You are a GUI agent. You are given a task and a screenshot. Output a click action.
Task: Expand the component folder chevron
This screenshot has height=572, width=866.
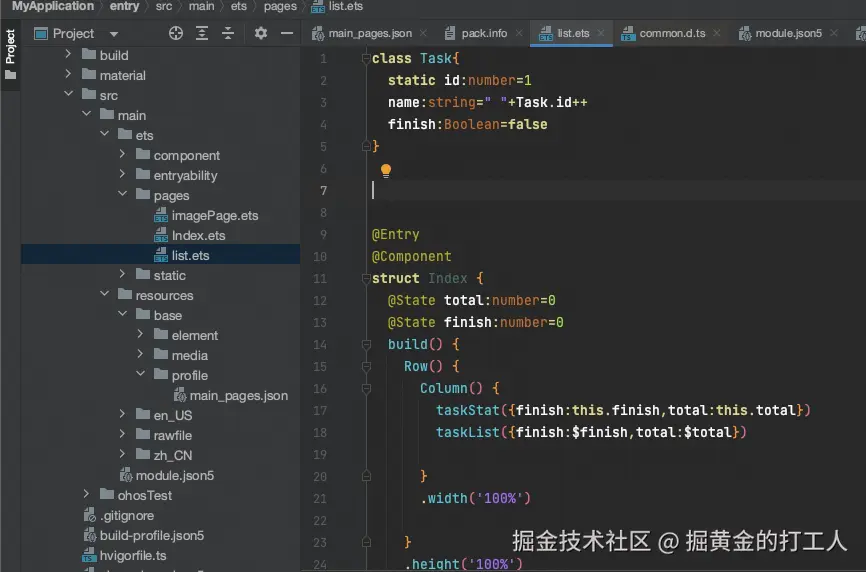pos(122,154)
